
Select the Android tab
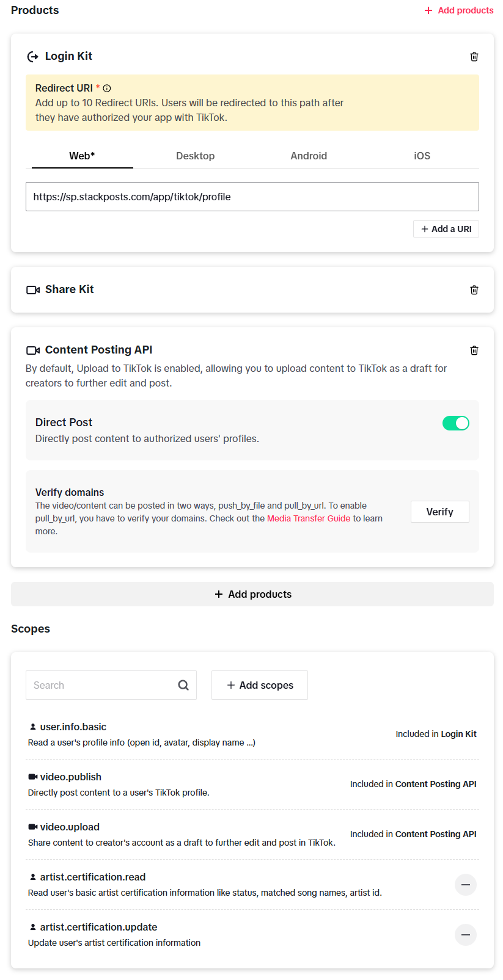tap(309, 156)
